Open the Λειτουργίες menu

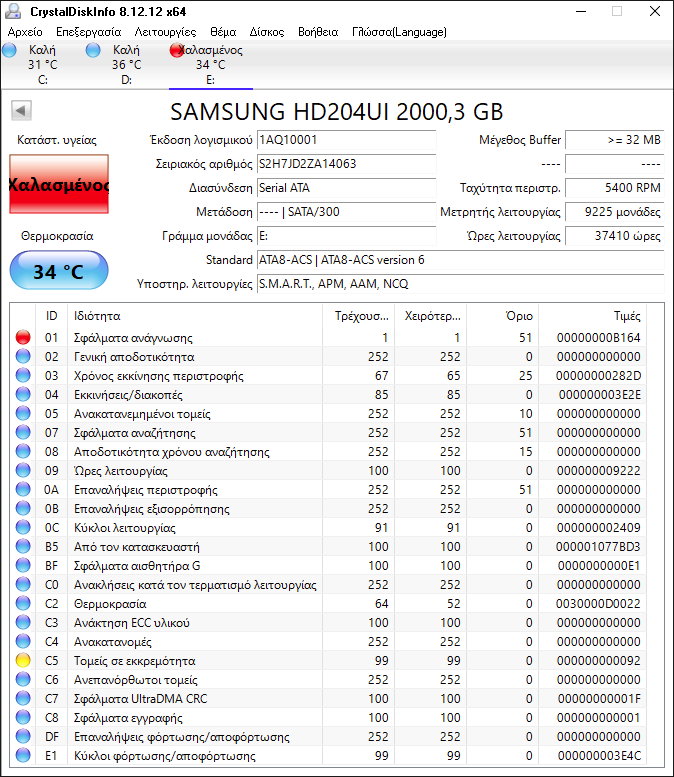pyautogui.click(x=166, y=32)
